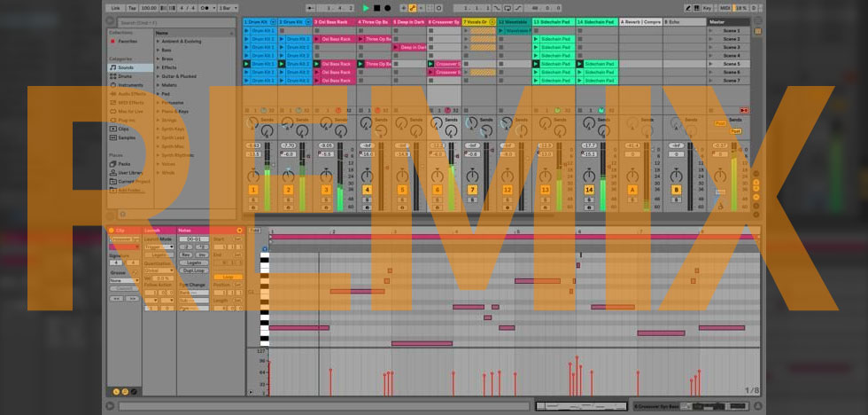Launch the Scene 1 play button in Master
Screen dimensions: 868x415
[711, 30]
